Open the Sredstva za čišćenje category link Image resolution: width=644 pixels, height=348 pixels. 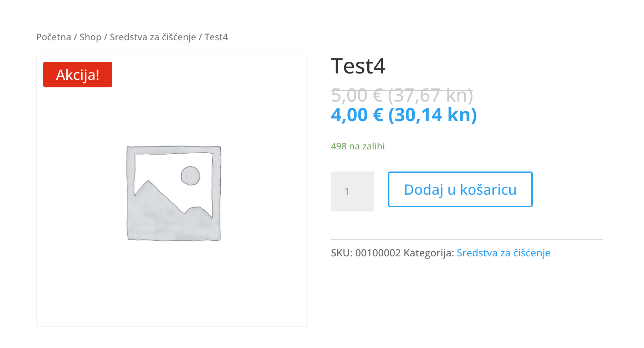point(504,253)
